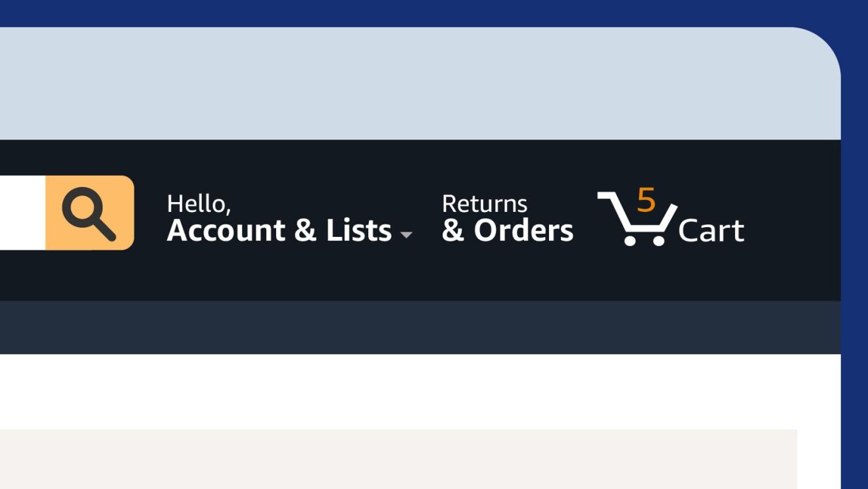This screenshot has width=868, height=489.
Task: Expand the Account & Lists dropdown arrow
Action: pyautogui.click(x=406, y=235)
